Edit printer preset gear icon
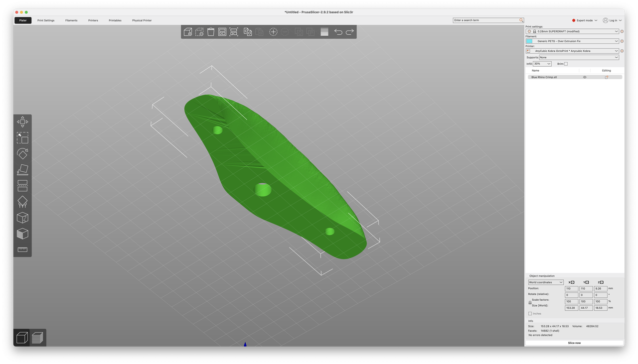The height and width of the screenshot is (364, 638). [622, 51]
